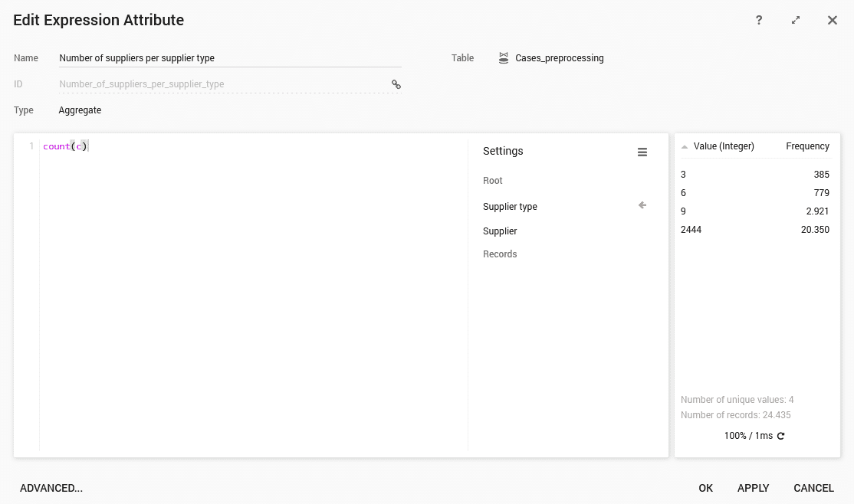
Task: Edit the Name input field
Action: click(x=230, y=58)
